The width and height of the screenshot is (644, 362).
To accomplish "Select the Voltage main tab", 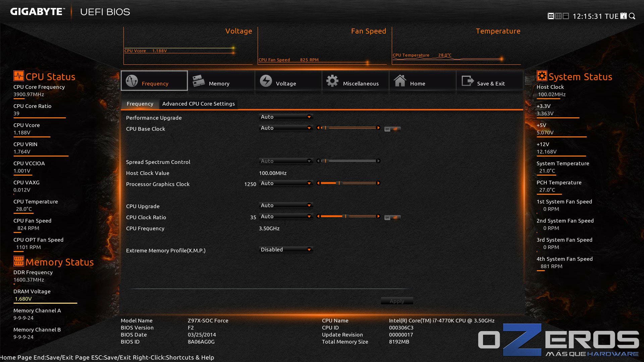I will coord(288,80).
